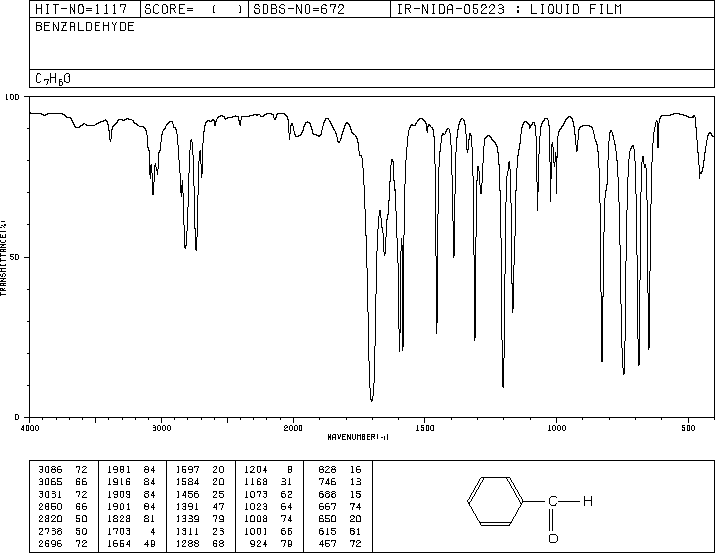Screen dimensions: 715x553
Task: Click the TRANSMITTANCE(%) y-axis label
Action: 5,256
